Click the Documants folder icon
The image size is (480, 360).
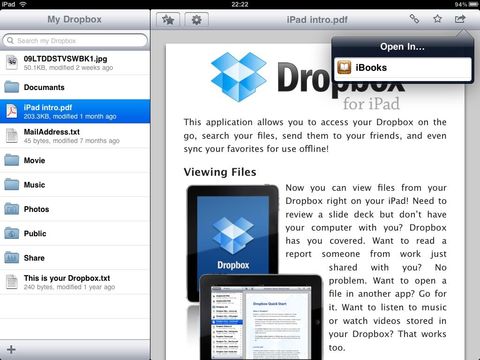tap(12, 87)
